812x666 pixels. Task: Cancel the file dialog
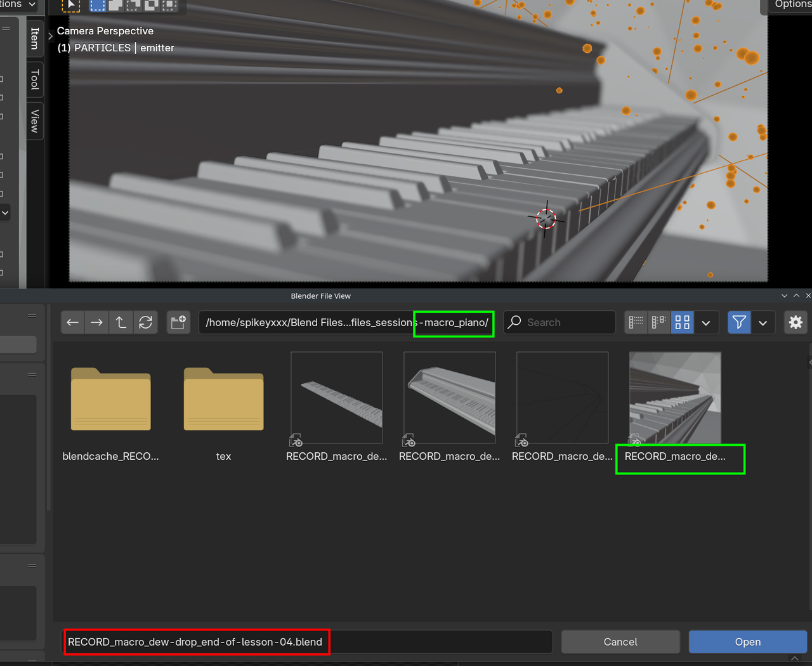point(620,641)
